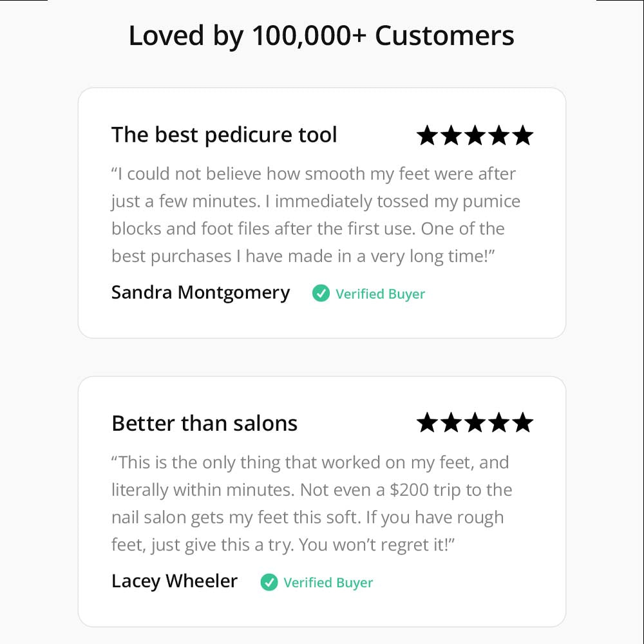
Task: Click review text mentioning $200 nail salon trip
Action: click(x=312, y=504)
